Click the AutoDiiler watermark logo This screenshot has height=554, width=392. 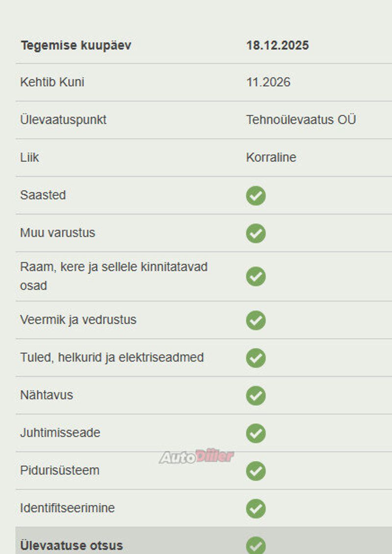[x=196, y=457]
